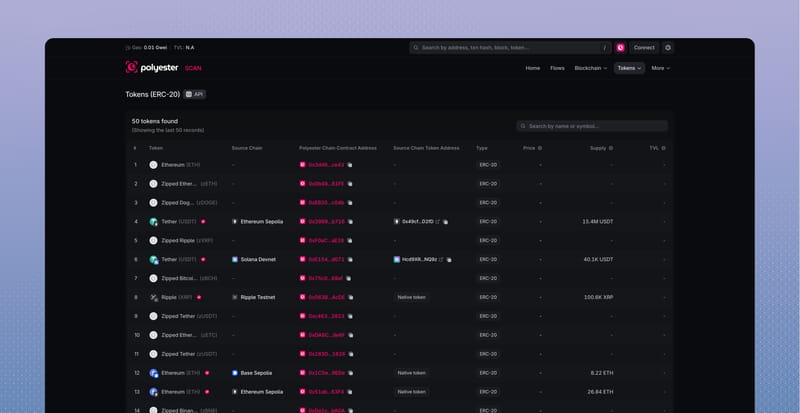Click the Tether token logo in Ethereum Sepolia row
This screenshot has height=413, width=800.
(154, 222)
